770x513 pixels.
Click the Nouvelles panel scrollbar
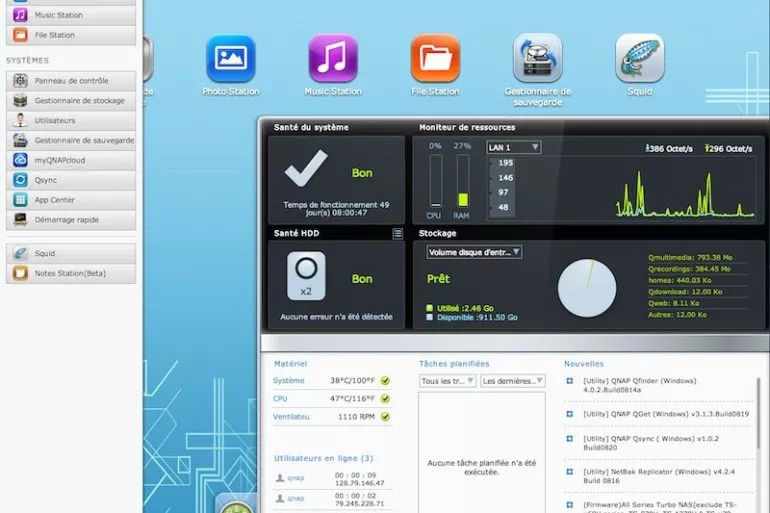(758, 412)
